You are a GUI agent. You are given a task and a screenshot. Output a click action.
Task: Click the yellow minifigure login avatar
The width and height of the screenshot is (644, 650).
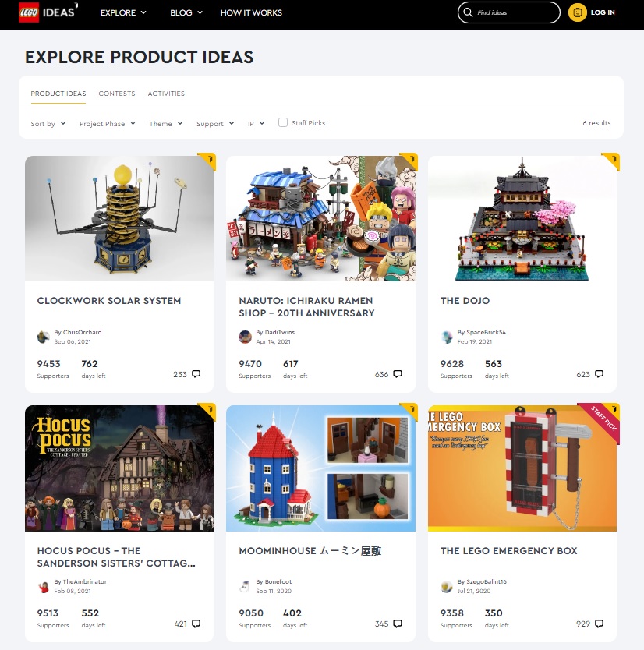pos(577,12)
